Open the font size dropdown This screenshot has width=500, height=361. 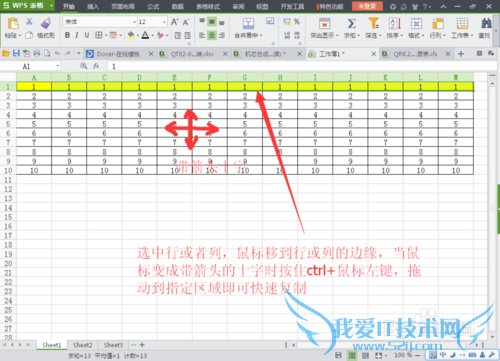(164, 22)
